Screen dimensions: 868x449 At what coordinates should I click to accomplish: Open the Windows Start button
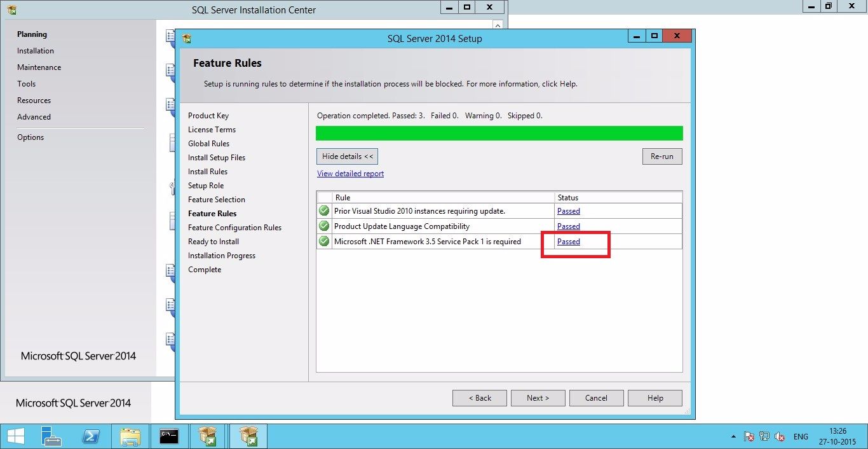pyautogui.click(x=15, y=436)
